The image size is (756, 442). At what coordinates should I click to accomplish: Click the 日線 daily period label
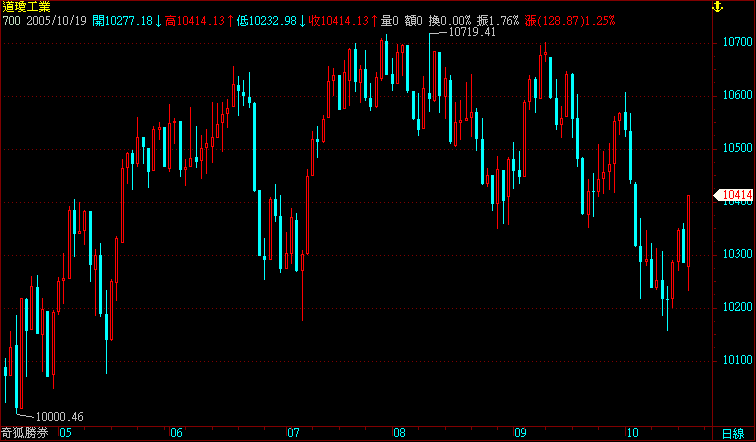[733, 433]
